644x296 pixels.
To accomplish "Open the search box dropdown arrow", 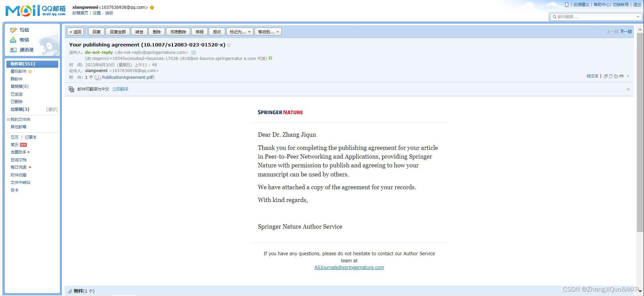I will (638, 17).
